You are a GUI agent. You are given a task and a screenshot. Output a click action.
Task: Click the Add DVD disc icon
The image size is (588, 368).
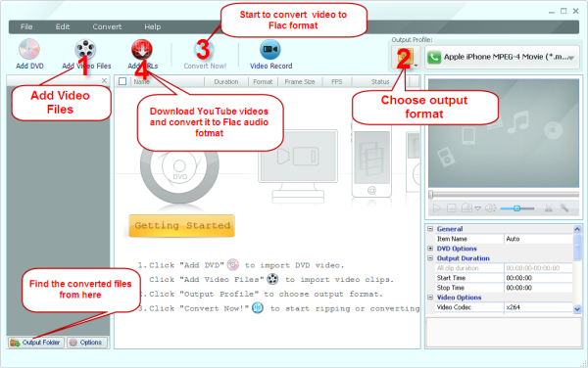coord(29,49)
